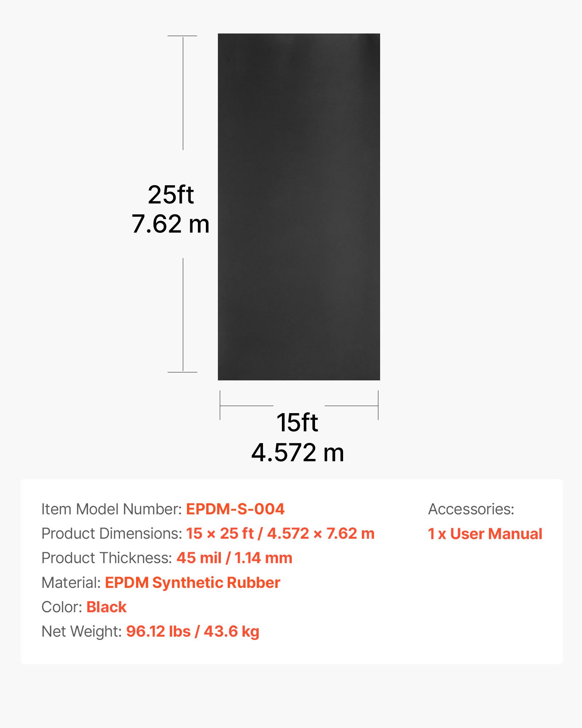Viewport: 582px width, 728px height.
Task: Click the Product Dimensions label
Action: pos(112,534)
